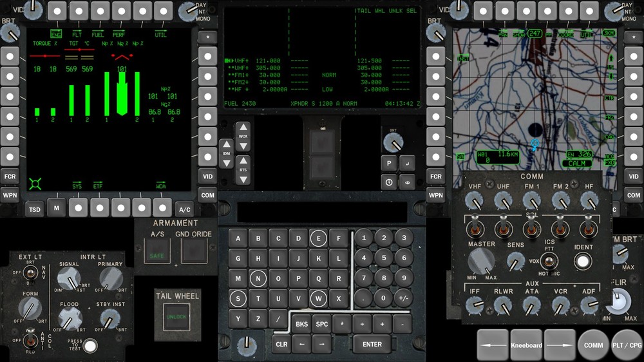Flip the ANTI COL light switch

tap(30, 340)
